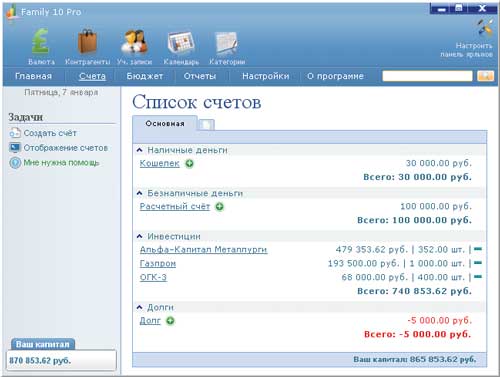Open the Расчетный счёт account link
The height and width of the screenshot is (377, 500).
click(x=175, y=207)
